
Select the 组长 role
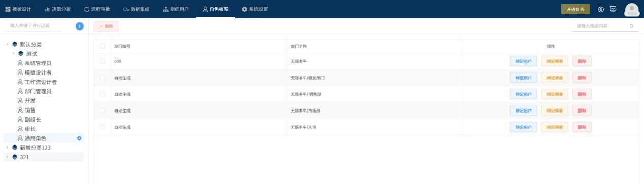[30, 129]
